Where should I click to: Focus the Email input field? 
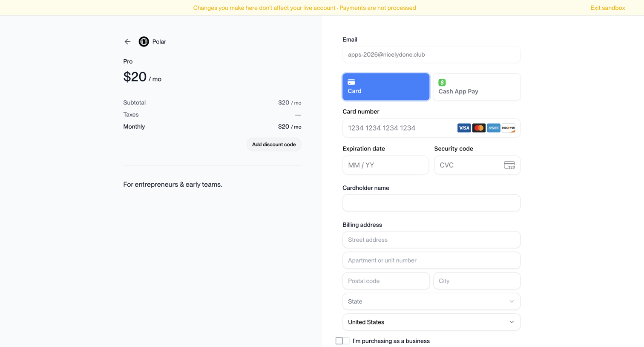[x=431, y=55]
